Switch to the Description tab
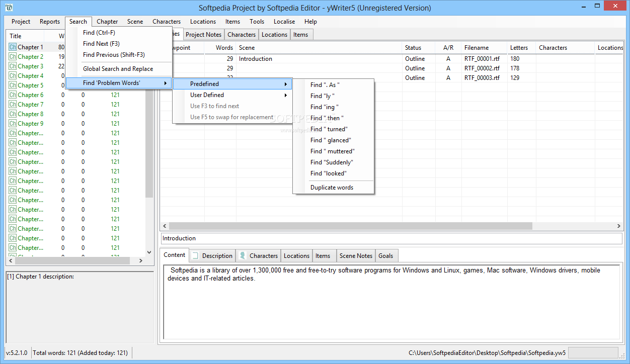The height and width of the screenshot is (364, 630). (x=212, y=255)
